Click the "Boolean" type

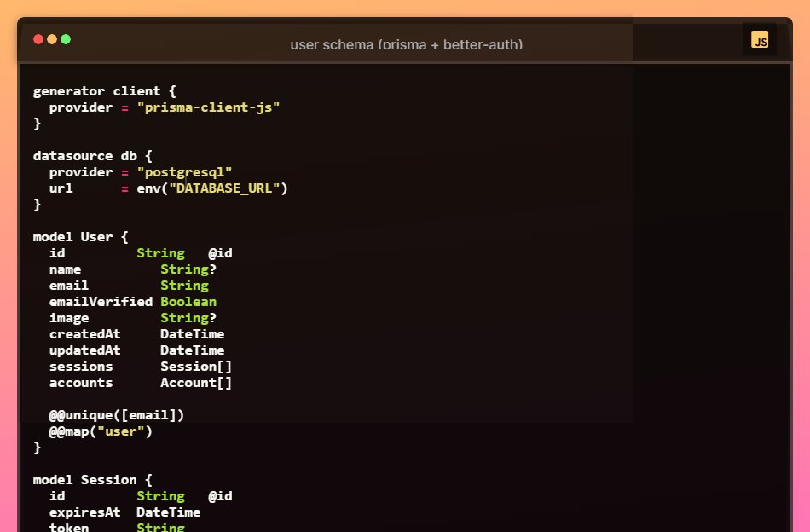click(188, 302)
